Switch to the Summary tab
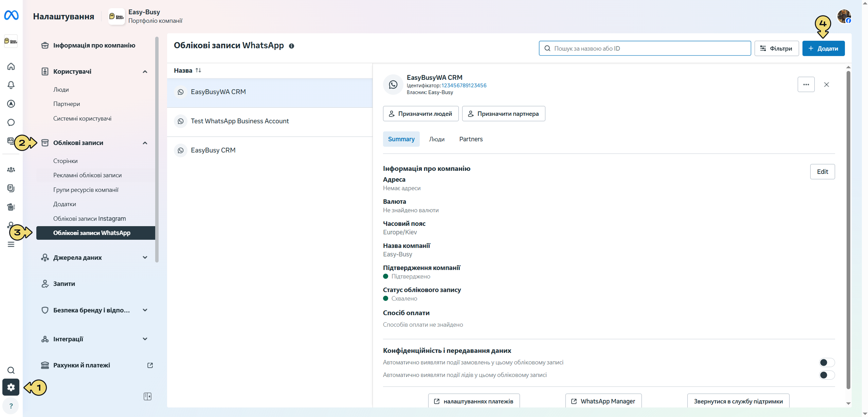Screen dimensions: 868x417 401,139
